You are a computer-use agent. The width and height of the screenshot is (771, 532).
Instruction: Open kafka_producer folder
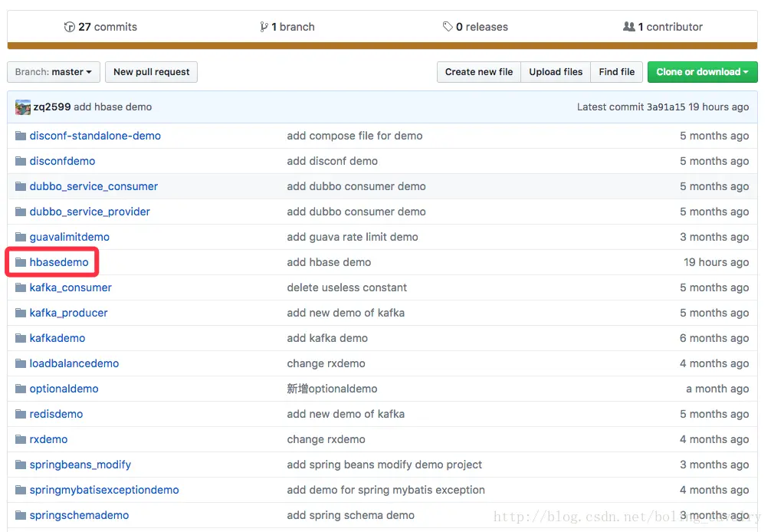68,313
